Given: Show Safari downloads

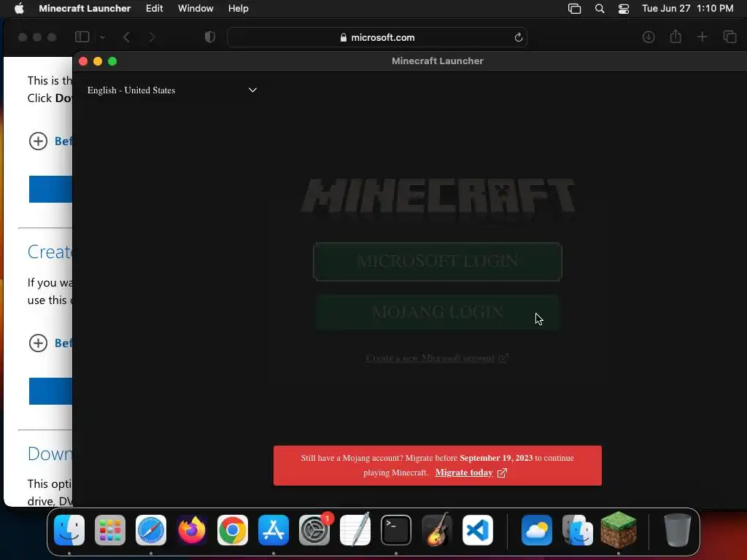Looking at the screenshot, I should click(x=649, y=36).
